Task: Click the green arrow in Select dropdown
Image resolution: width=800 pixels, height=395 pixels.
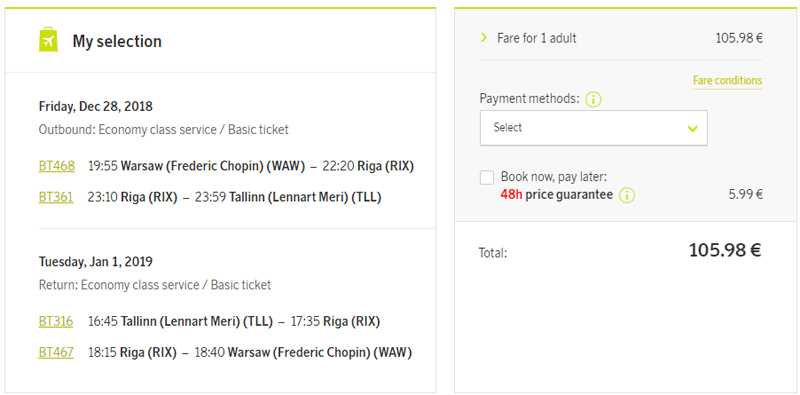Action: coord(692,128)
